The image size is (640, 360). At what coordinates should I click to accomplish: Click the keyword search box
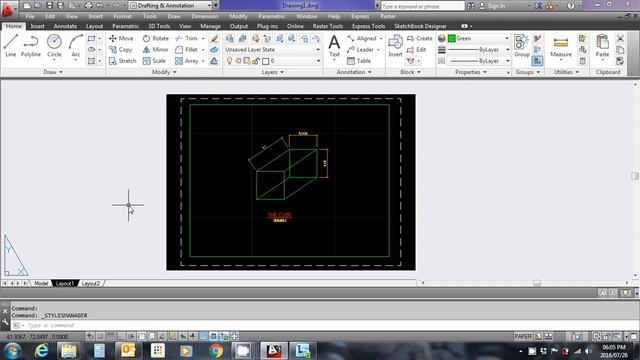(x=423, y=6)
